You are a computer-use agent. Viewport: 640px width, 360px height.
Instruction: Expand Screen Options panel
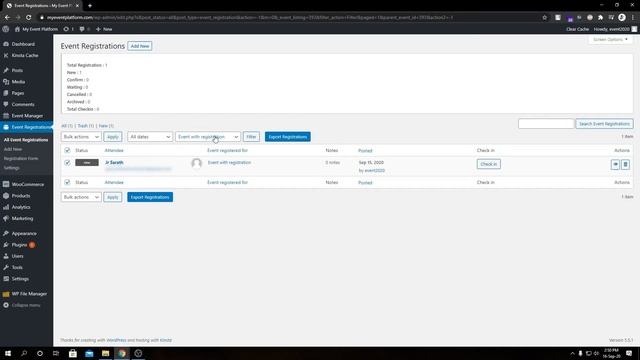tap(610, 40)
